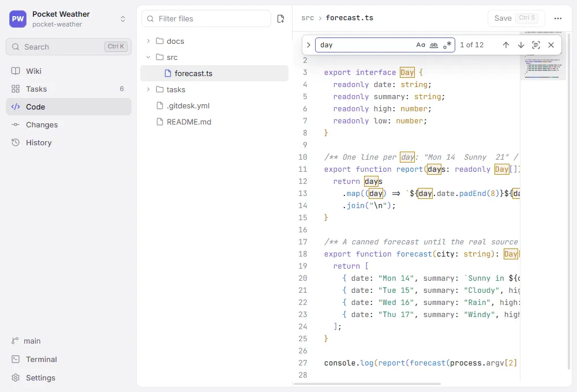The image size is (577, 392).
Task: Create a new file with the add-file icon
Action: [280, 19]
